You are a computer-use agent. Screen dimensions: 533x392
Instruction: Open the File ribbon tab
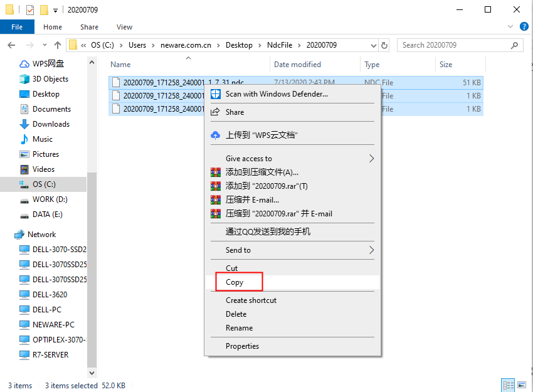[x=17, y=27]
